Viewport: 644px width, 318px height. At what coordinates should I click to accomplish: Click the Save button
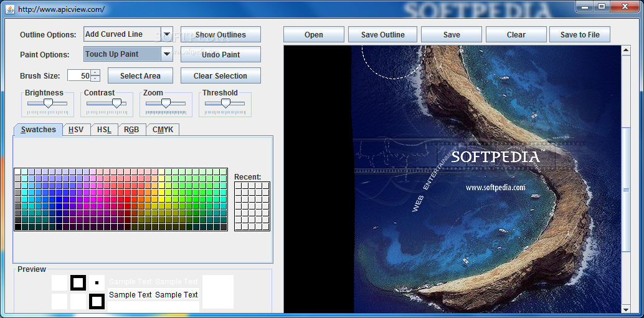452,34
